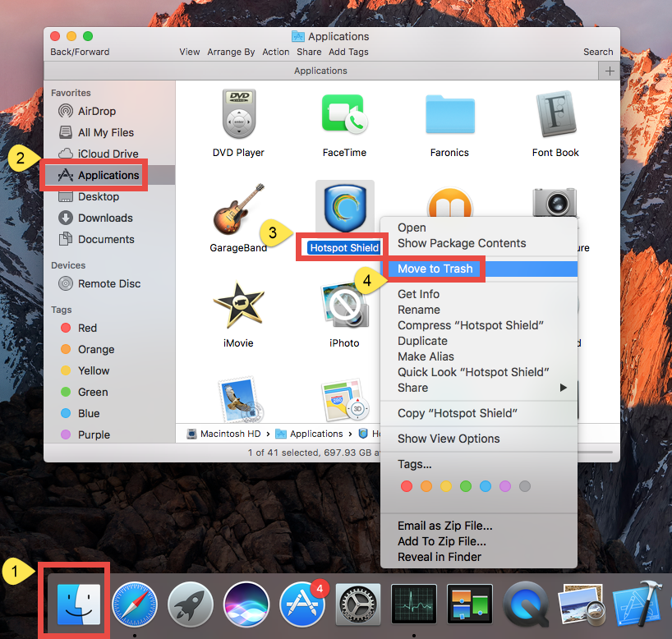
Task: Open the Arrange By menu
Action: 231,51
